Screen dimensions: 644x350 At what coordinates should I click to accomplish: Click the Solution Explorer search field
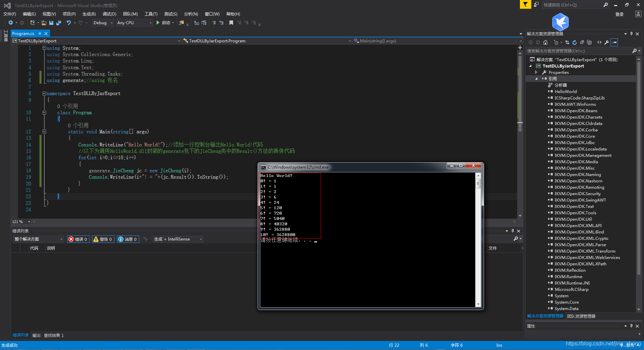(x=578, y=51)
